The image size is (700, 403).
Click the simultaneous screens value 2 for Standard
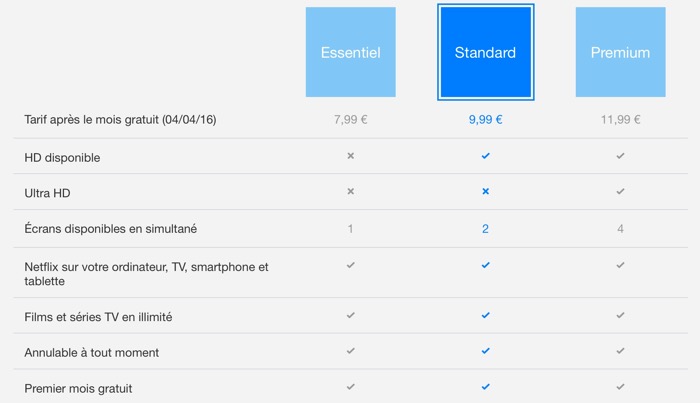click(485, 229)
